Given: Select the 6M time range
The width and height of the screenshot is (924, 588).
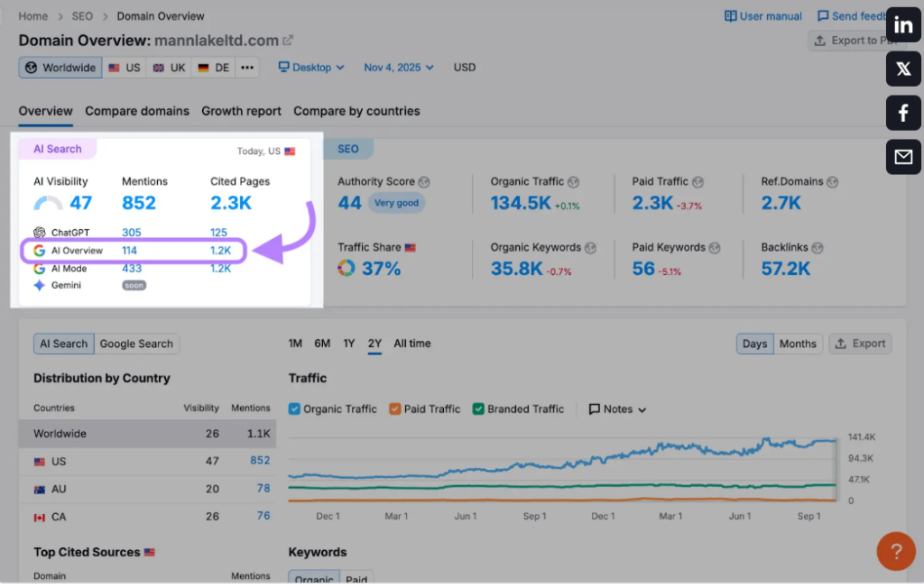Looking at the screenshot, I should pos(322,344).
